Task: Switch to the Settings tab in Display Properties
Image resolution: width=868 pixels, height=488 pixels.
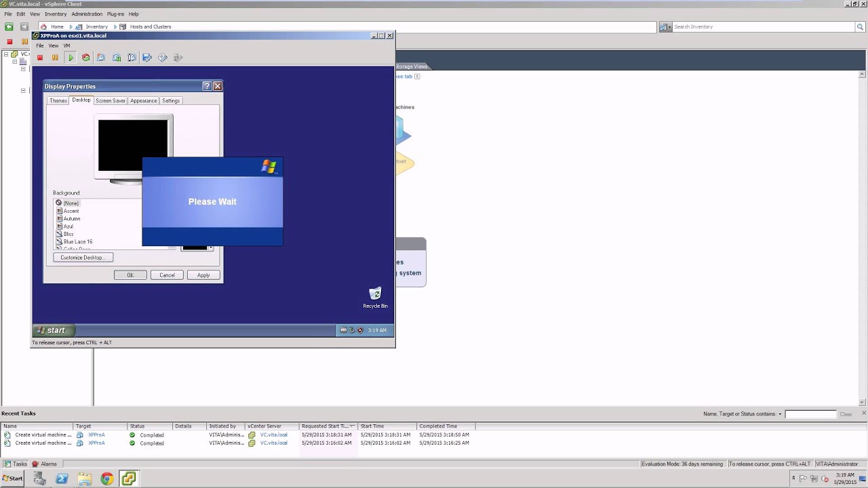Action: click(171, 100)
